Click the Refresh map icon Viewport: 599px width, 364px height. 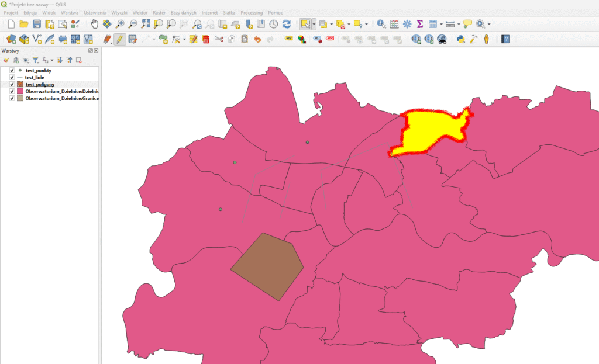[287, 24]
